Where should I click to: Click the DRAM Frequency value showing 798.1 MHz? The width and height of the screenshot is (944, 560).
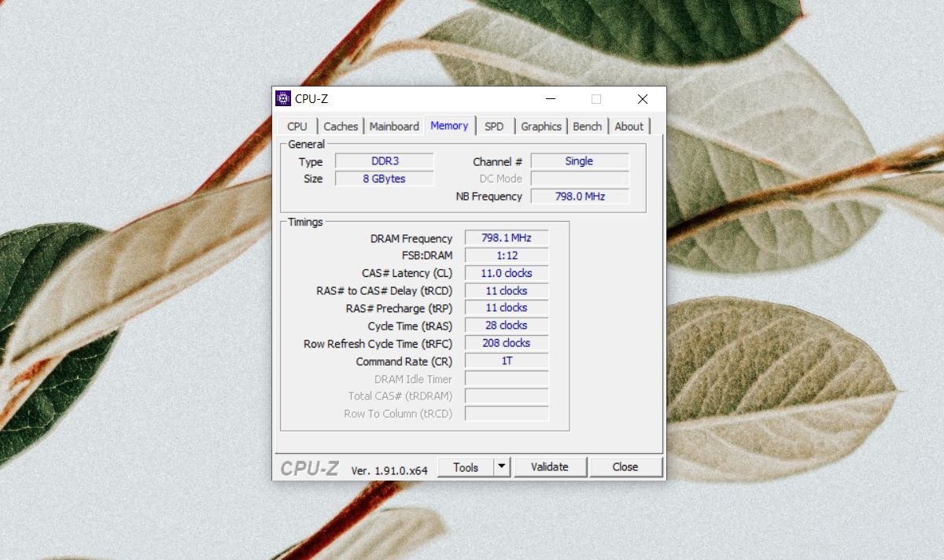point(506,238)
